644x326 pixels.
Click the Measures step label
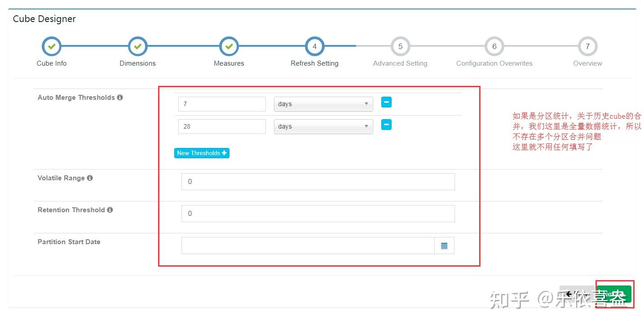[x=229, y=63]
